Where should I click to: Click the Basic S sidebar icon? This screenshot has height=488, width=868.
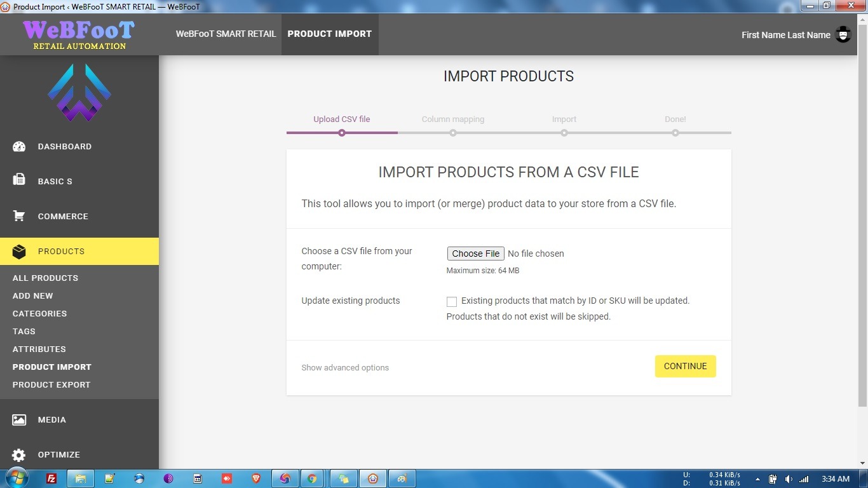(x=19, y=180)
